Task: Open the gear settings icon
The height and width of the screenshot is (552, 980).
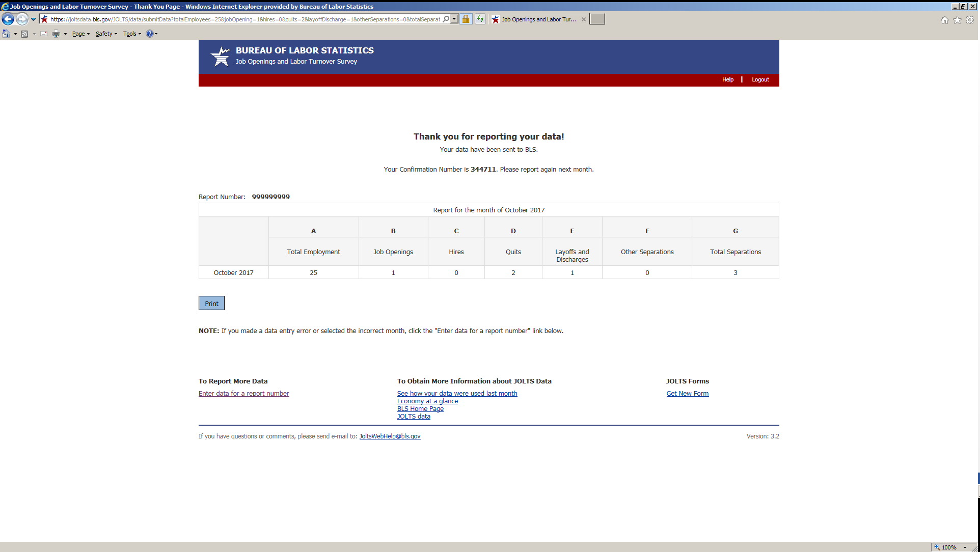Action: click(x=970, y=20)
